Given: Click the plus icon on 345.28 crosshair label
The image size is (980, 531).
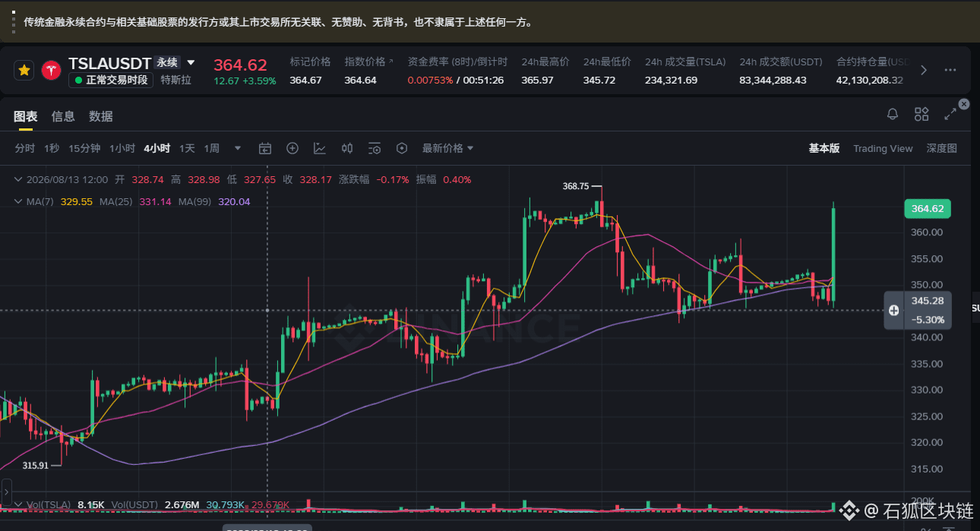Looking at the screenshot, I should pos(894,310).
